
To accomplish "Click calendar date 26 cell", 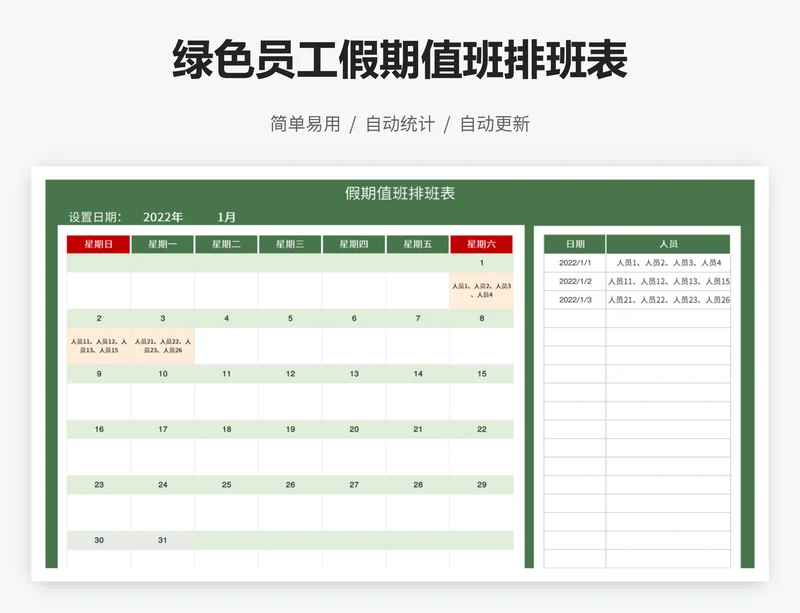I will (290, 485).
